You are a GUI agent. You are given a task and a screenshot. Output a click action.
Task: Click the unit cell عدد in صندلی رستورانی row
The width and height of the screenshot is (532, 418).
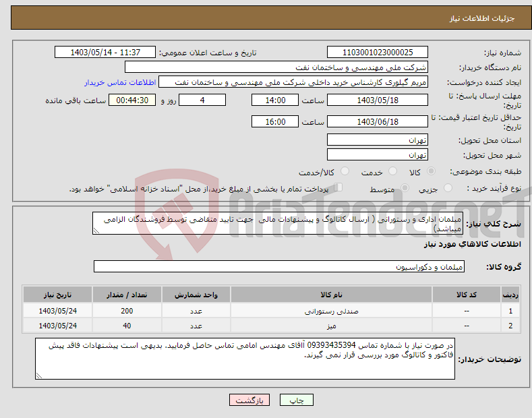click(196, 310)
